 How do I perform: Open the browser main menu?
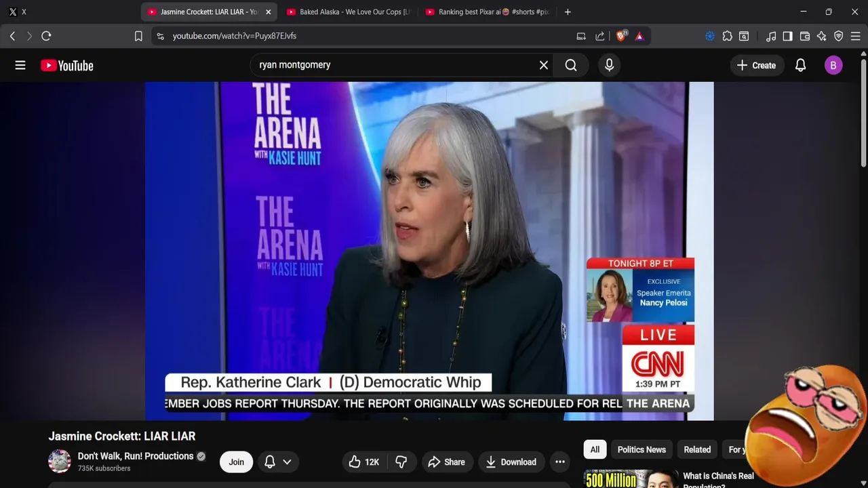pyautogui.click(x=856, y=36)
